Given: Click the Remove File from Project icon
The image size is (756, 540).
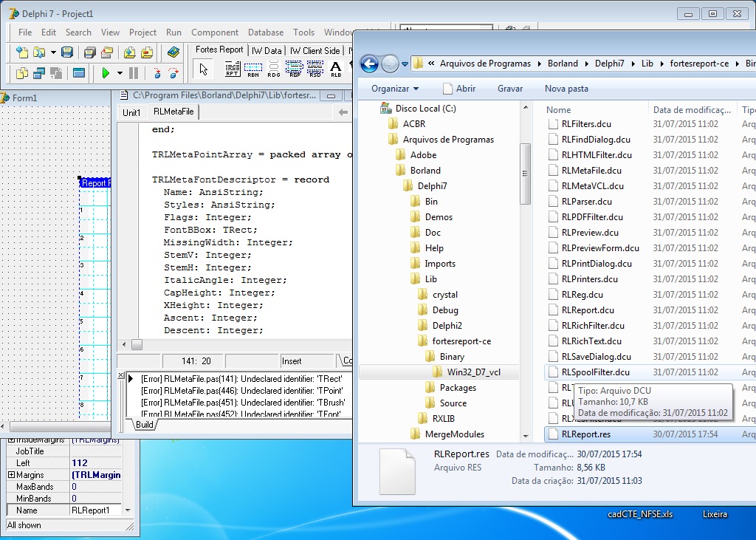Looking at the screenshot, I should click(147, 52).
